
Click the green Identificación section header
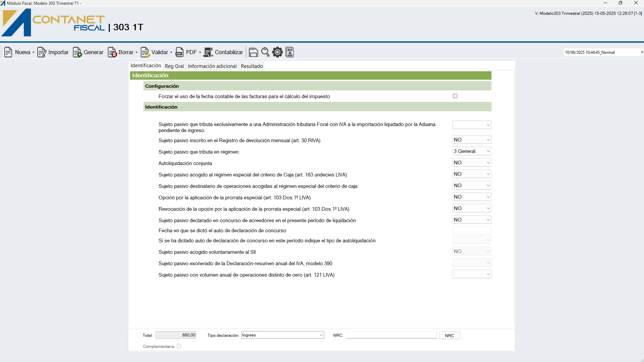coord(310,75)
